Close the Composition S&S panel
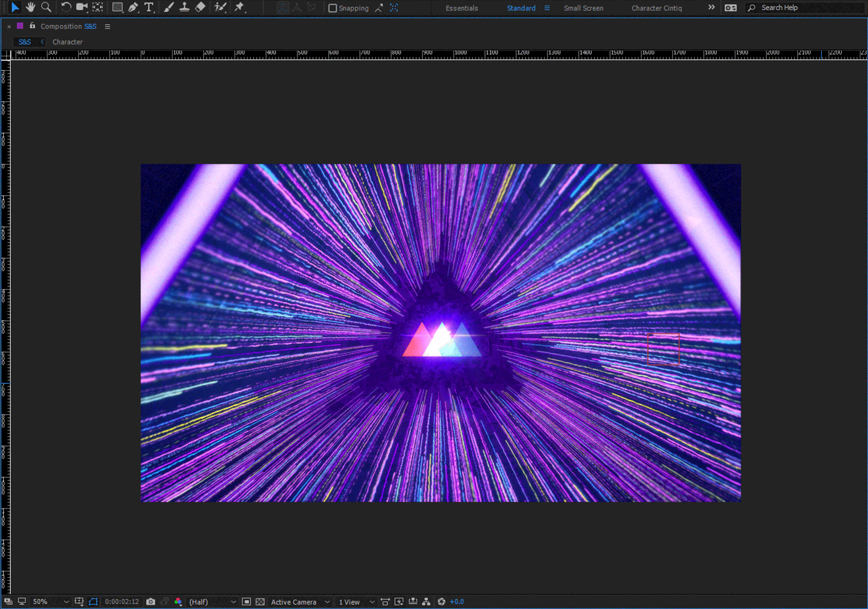Screen dimensions: 868x609 (x=9, y=26)
